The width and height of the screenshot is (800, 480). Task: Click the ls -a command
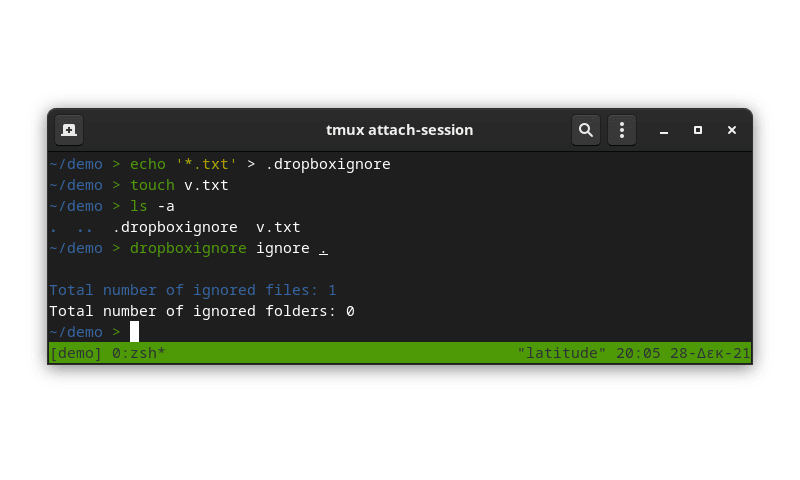pyautogui.click(x=152, y=206)
